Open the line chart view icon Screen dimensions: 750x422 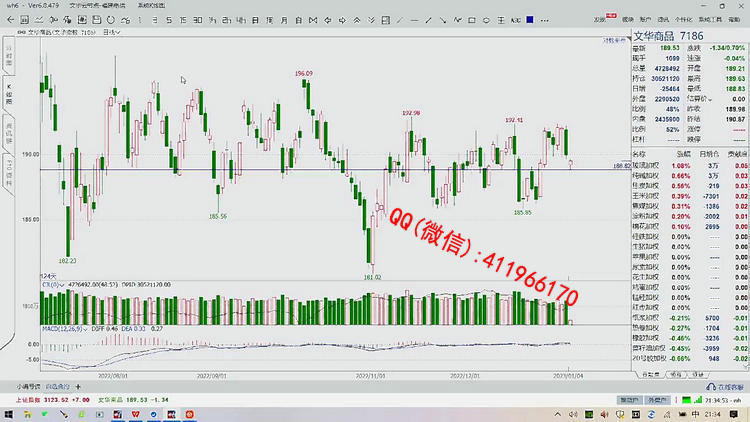click(39, 20)
